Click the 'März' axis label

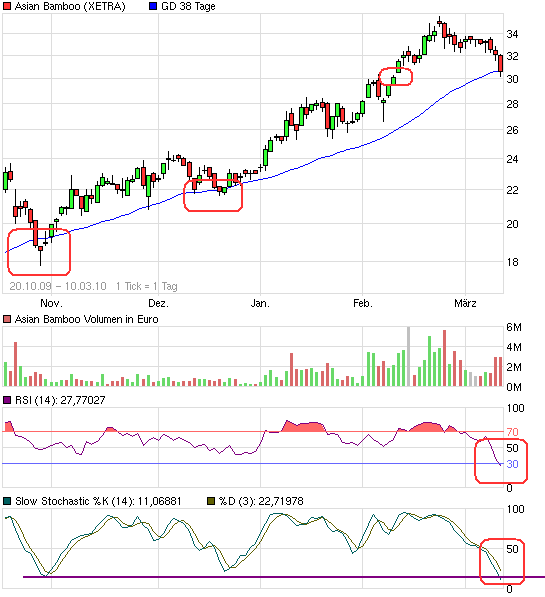pos(465,303)
